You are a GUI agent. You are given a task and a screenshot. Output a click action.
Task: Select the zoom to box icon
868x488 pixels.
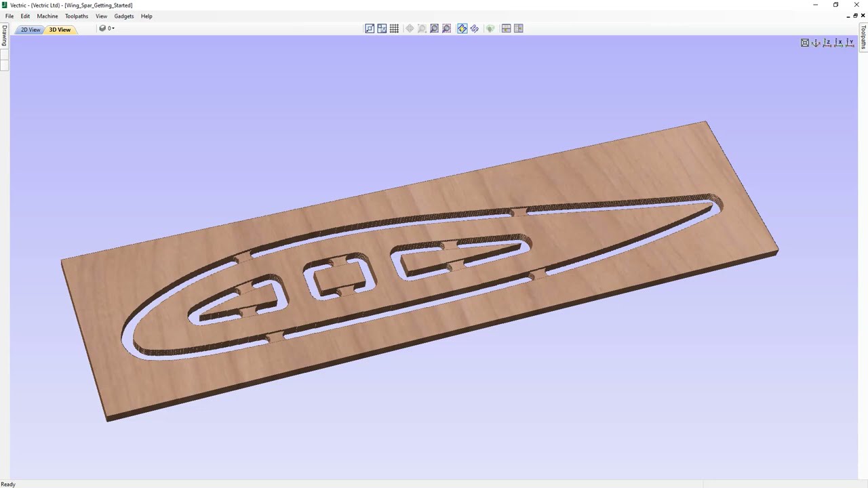coord(434,28)
